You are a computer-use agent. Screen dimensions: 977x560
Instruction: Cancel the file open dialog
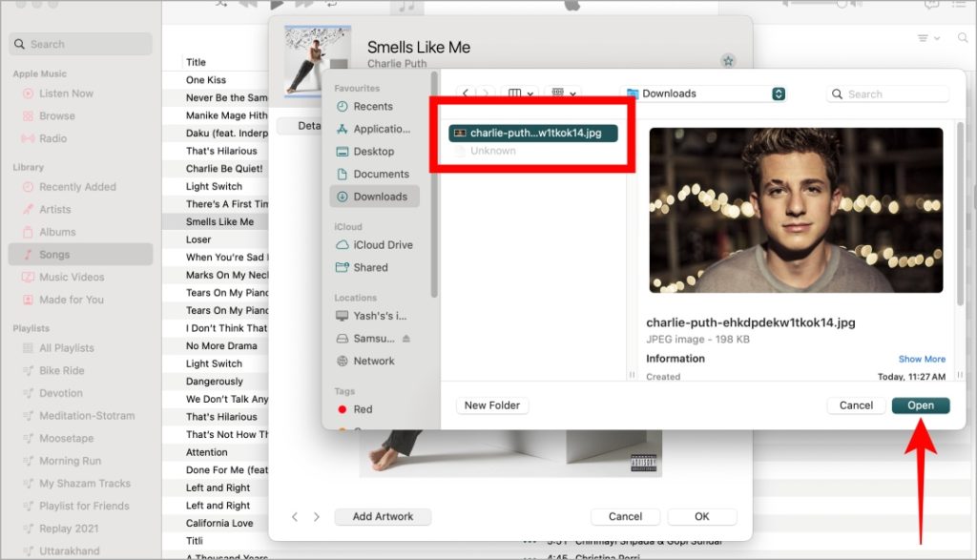tap(856, 405)
